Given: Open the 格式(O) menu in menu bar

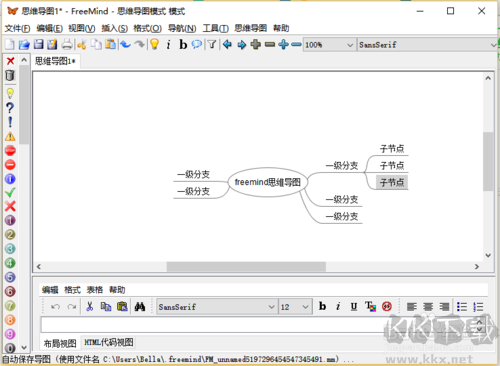Looking at the screenshot, I should pos(147,28).
